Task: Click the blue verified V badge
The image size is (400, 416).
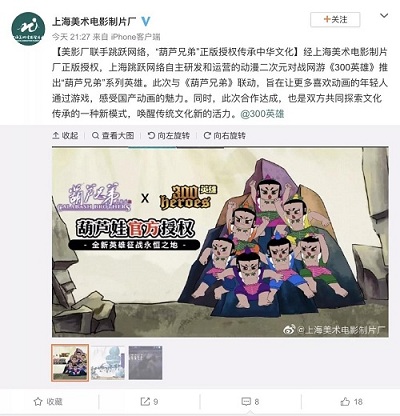Action: point(146,21)
